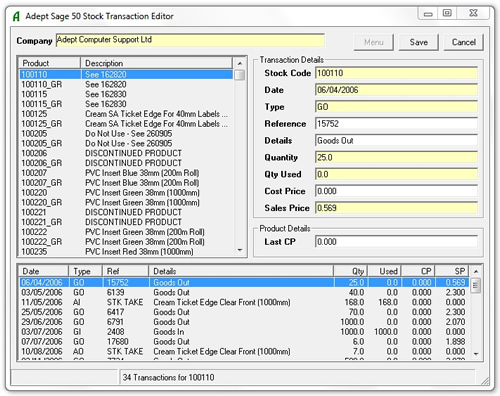Select transaction dated 07/07/2006 ref 17680
Screen dimensions: 500x396
(244, 341)
